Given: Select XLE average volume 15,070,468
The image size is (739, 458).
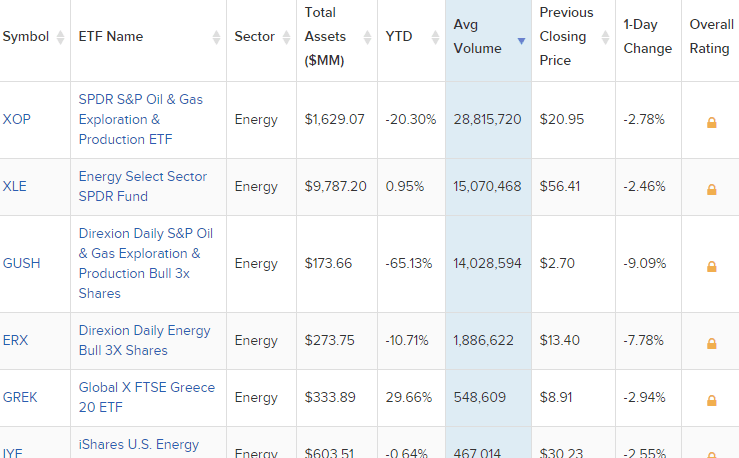Looking at the screenshot, I should pos(487,186).
